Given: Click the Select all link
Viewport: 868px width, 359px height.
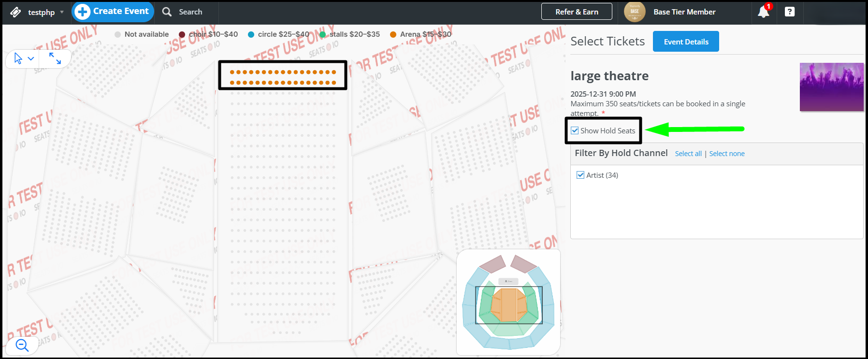Looking at the screenshot, I should [x=688, y=154].
